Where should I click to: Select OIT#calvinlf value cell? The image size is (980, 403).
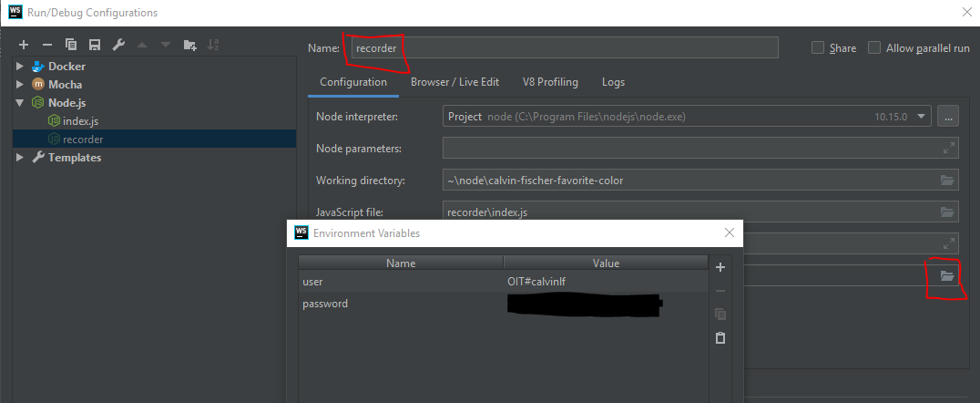tap(606, 282)
